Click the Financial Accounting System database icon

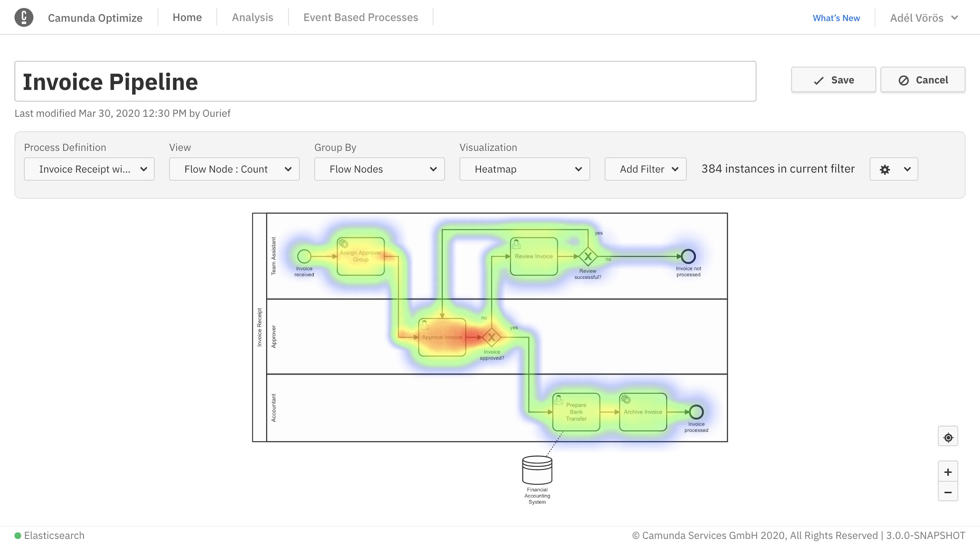pos(537,470)
